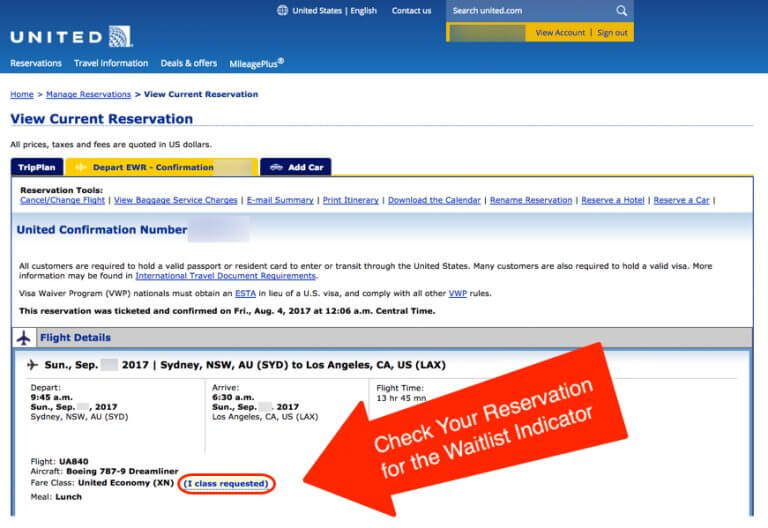Open MileagePlus menu
768x528 pixels.
pos(257,63)
